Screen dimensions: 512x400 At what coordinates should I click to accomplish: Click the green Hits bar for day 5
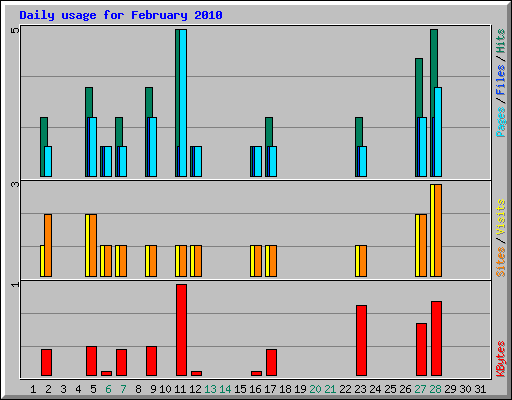(89, 102)
